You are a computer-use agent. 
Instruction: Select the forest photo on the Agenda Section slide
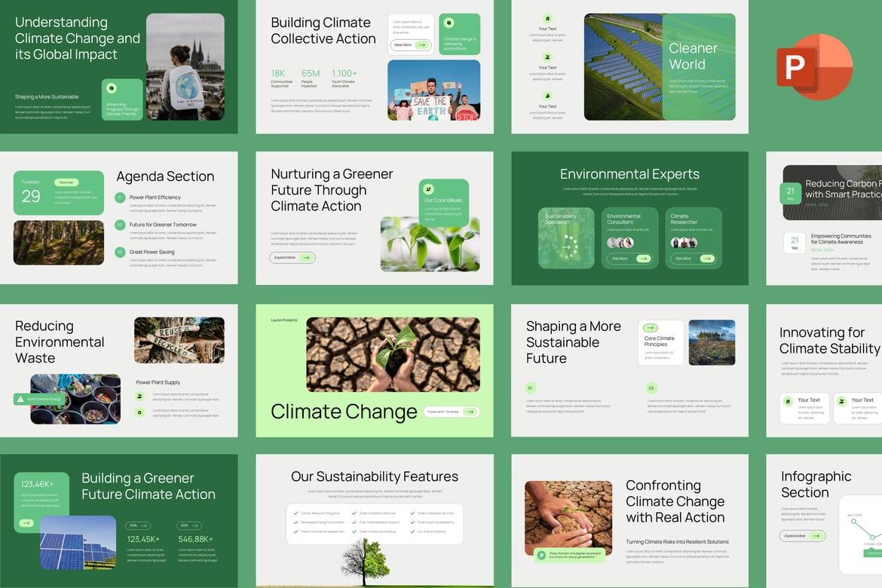tap(59, 243)
